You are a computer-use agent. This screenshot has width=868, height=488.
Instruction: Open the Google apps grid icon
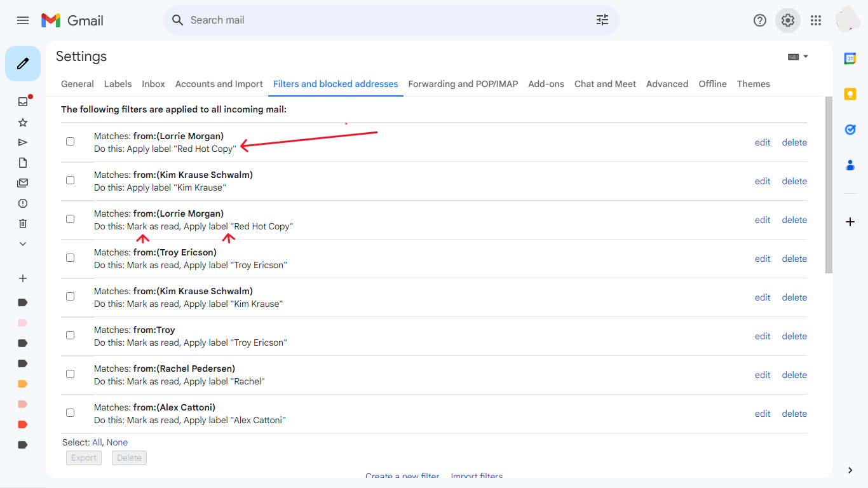(816, 20)
